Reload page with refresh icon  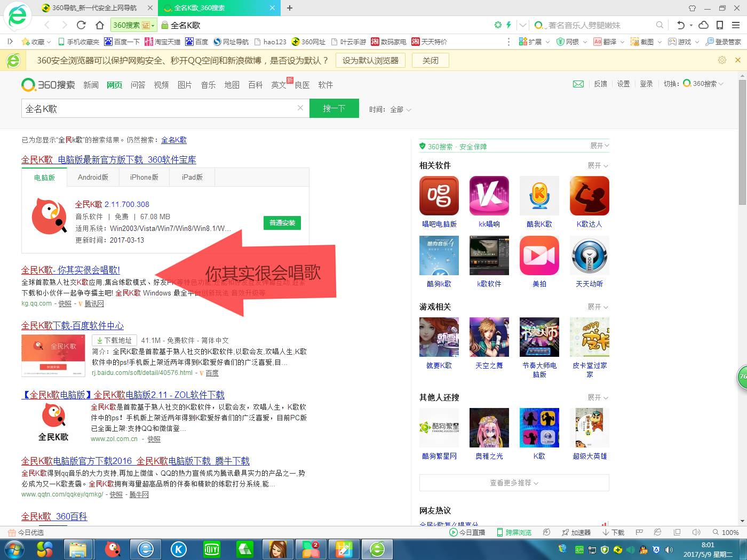click(x=81, y=25)
